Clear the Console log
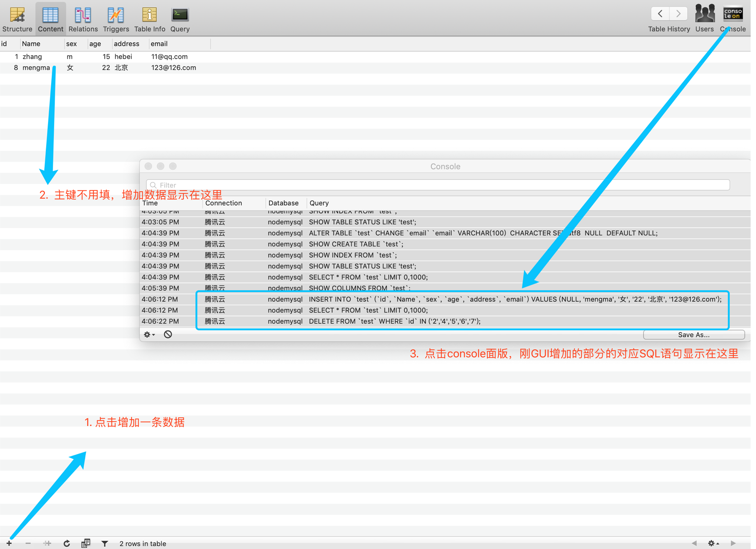 click(168, 334)
